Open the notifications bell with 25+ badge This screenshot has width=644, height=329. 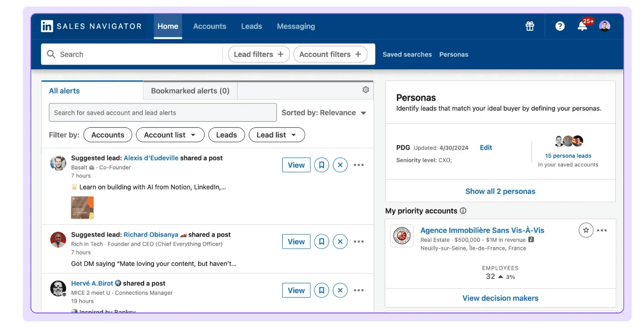click(583, 26)
